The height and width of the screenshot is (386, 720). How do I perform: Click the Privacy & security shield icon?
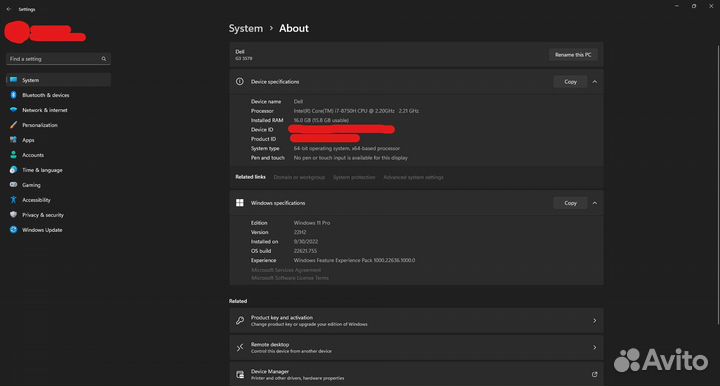13,215
